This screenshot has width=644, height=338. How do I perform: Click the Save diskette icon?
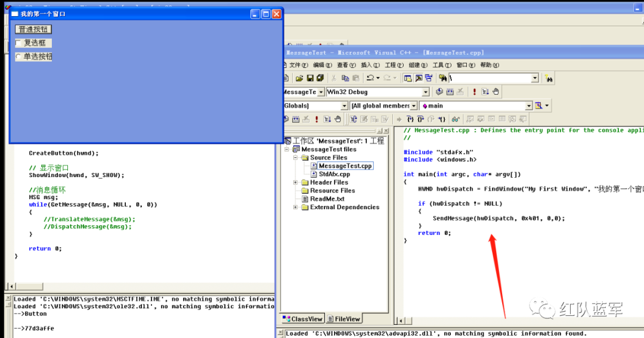310,78
